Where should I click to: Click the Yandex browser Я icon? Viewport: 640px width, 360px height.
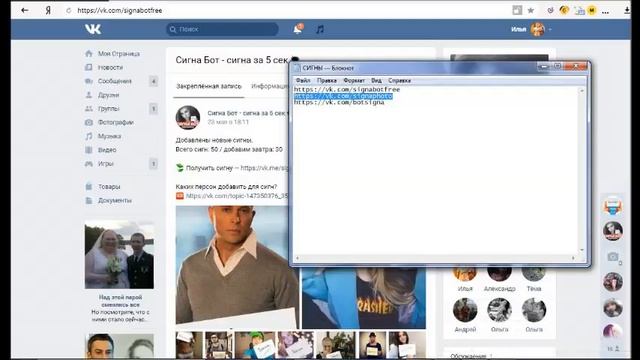click(48, 10)
